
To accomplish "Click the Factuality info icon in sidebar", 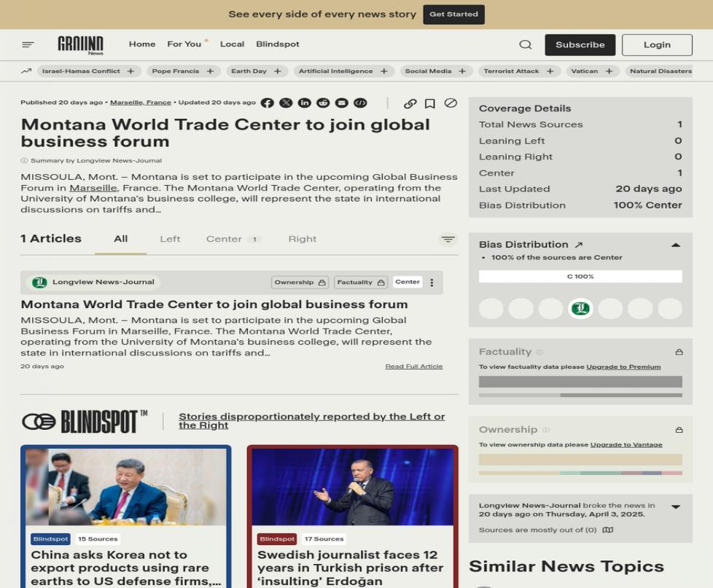I will coord(539,352).
